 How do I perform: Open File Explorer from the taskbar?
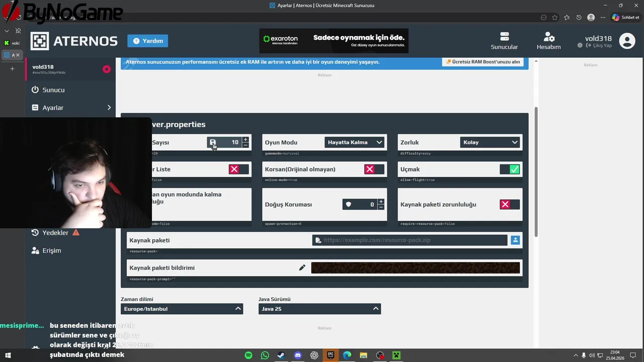coord(363,355)
